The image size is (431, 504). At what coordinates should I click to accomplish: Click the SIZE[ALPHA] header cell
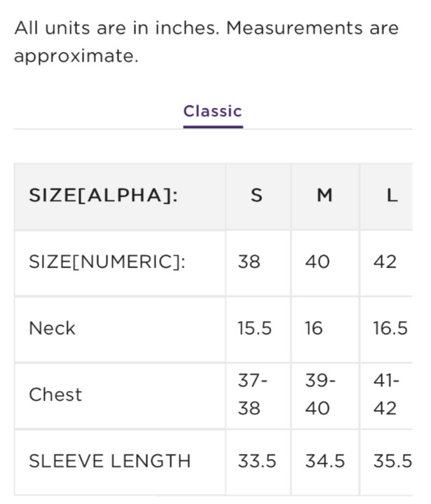tap(103, 196)
